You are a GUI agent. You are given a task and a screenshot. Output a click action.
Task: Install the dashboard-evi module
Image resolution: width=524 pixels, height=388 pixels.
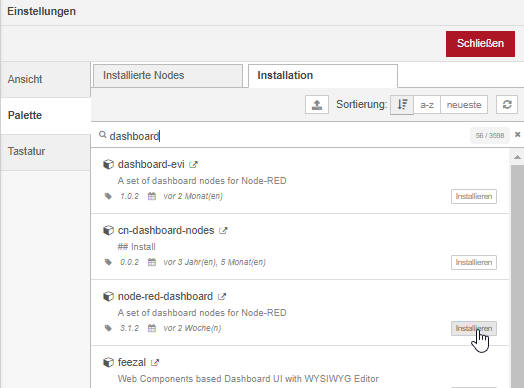474,197
